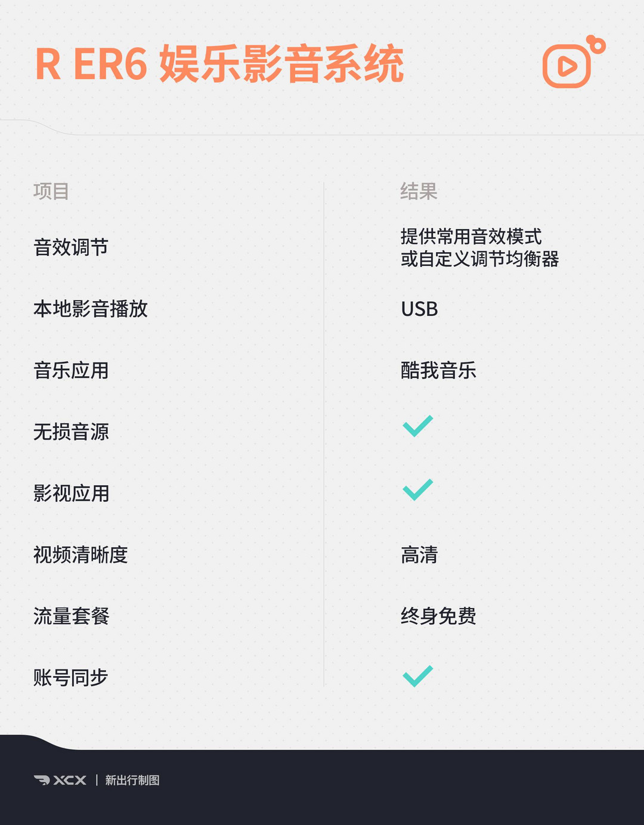
Task: Click the 视频清晰度 row label
Action: (80, 554)
